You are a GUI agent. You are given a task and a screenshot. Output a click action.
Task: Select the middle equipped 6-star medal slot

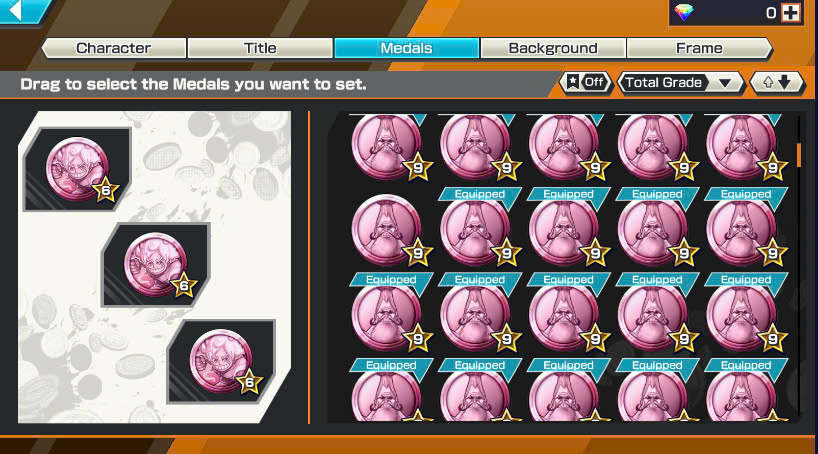[x=155, y=265]
